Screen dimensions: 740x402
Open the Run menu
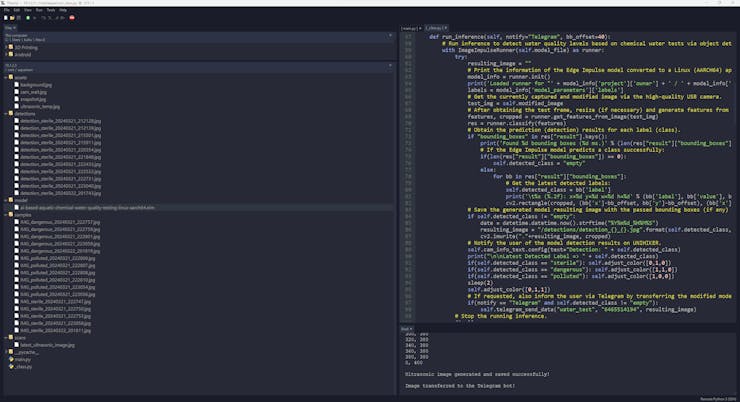pos(38,10)
